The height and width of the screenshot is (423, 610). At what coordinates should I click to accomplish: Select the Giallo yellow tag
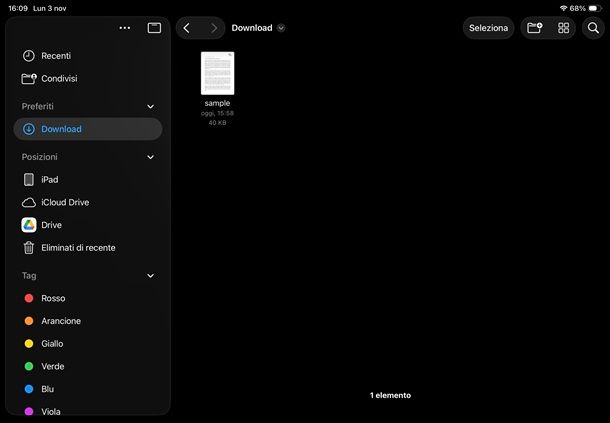tap(88, 344)
